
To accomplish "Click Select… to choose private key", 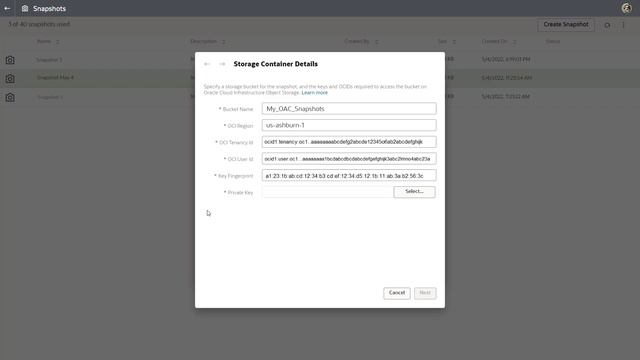I will click(414, 192).
